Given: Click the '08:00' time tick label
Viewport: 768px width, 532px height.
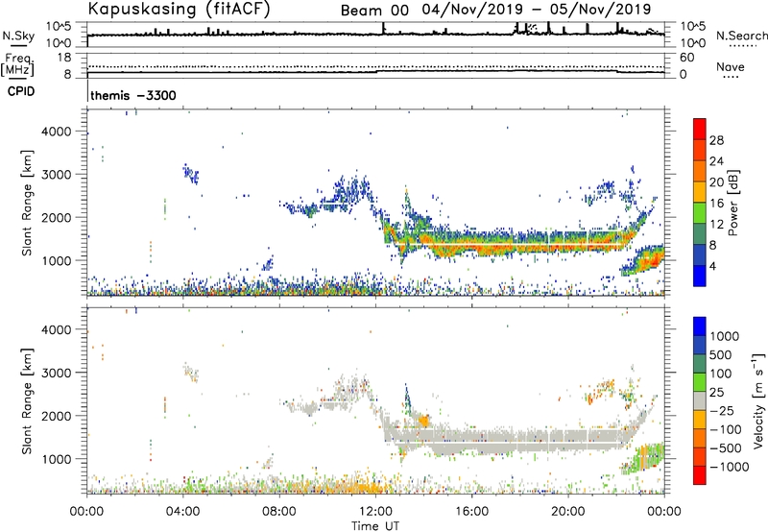Looking at the screenshot, I should pyautogui.click(x=279, y=512).
